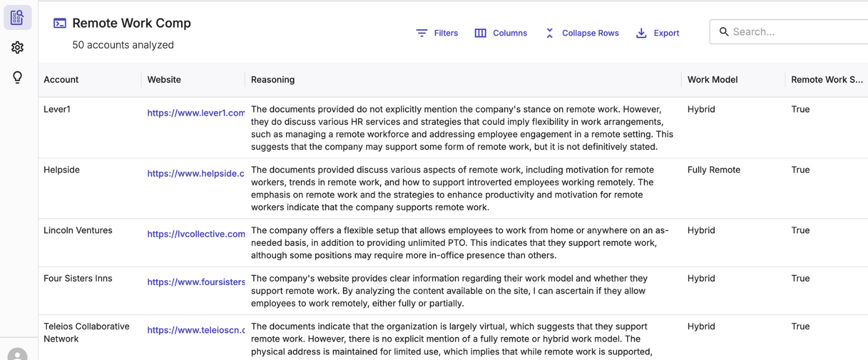Click Hybrid work model for Four Sisters Inns
This screenshot has width=868, height=360.
point(701,279)
